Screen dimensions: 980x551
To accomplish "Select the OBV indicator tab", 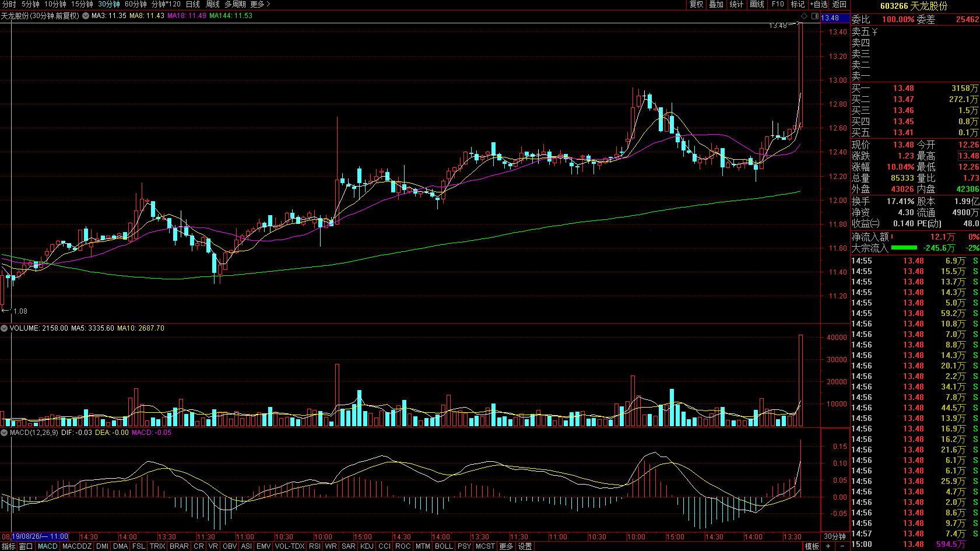I will point(230,546).
